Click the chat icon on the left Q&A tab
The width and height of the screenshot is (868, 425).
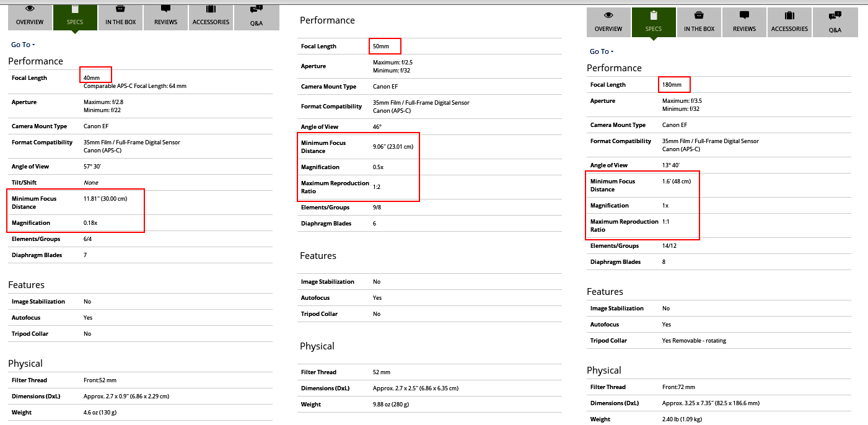[x=256, y=9]
